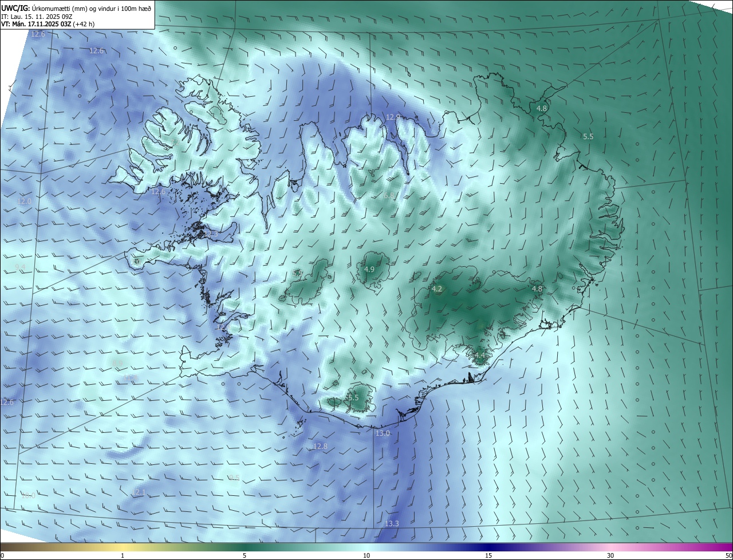Click the 9.5 value label south of Reykjanes

click(x=234, y=478)
